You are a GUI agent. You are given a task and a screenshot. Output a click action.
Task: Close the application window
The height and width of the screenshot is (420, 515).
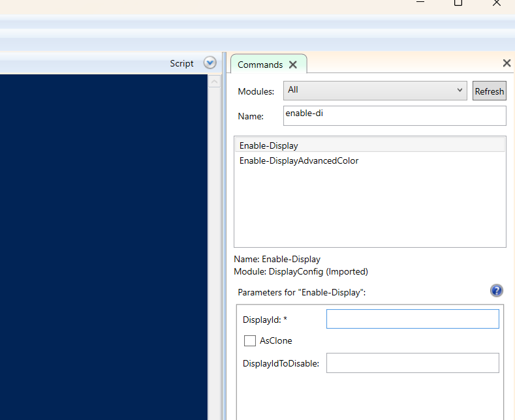click(497, 3)
